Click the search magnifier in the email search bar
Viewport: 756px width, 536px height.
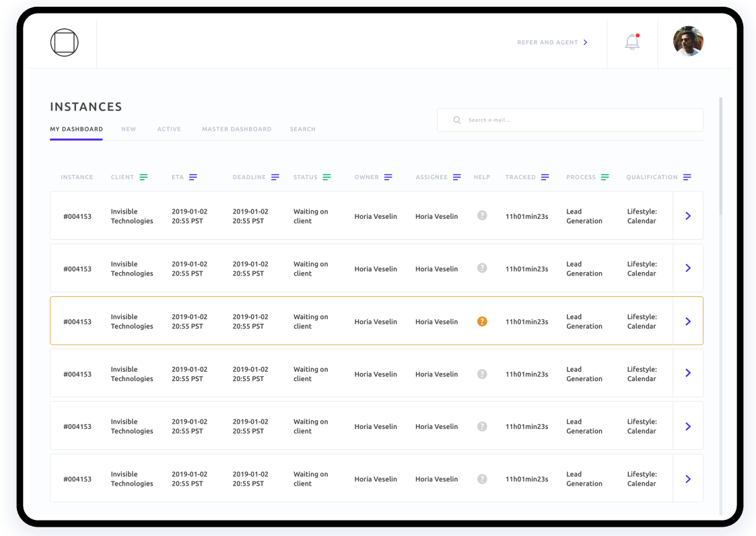click(x=456, y=120)
